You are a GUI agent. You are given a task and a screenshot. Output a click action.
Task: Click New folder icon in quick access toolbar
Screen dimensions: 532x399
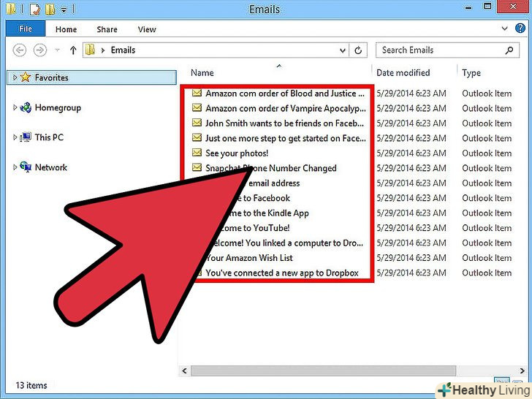pos(50,9)
